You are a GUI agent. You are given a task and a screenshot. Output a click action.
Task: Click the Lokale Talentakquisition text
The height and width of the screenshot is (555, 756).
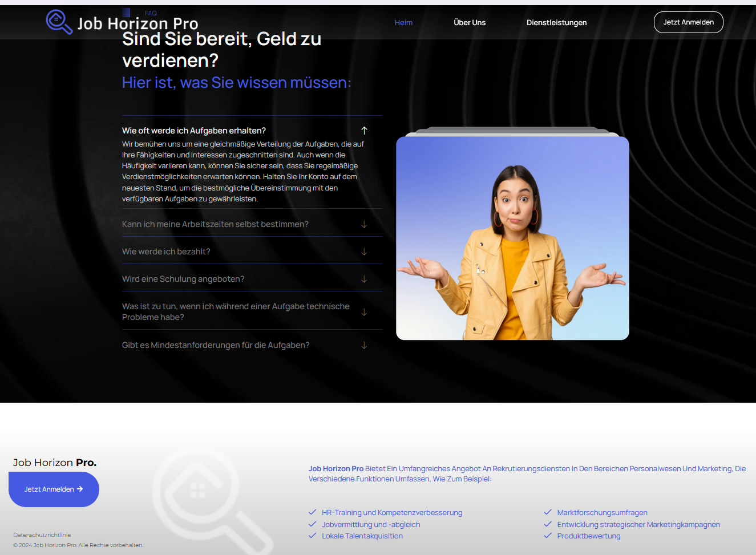(362, 536)
